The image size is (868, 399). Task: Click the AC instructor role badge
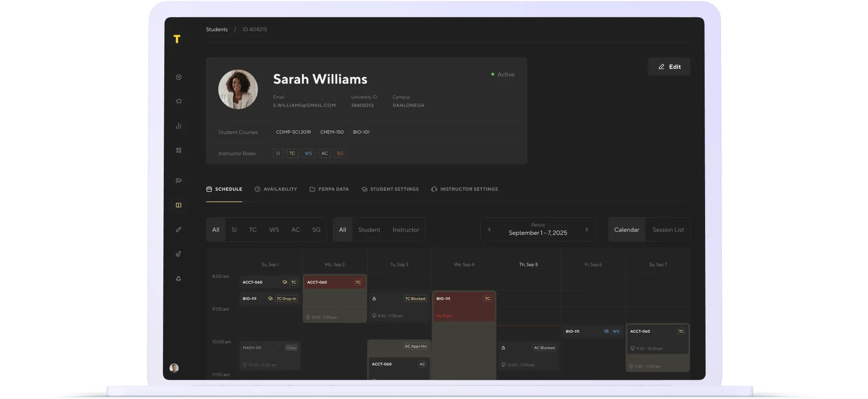(x=325, y=153)
